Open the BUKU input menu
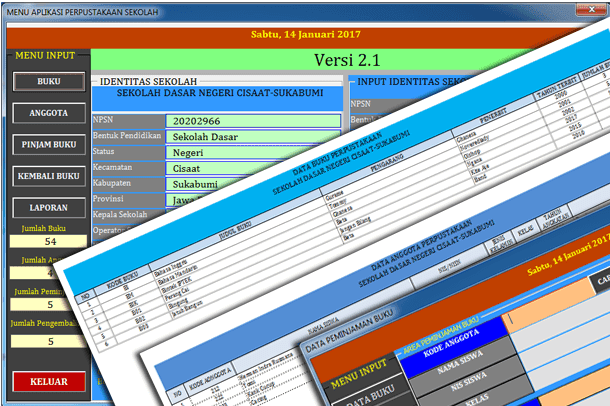This screenshot has height=406, width=610. click(x=49, y=82)
